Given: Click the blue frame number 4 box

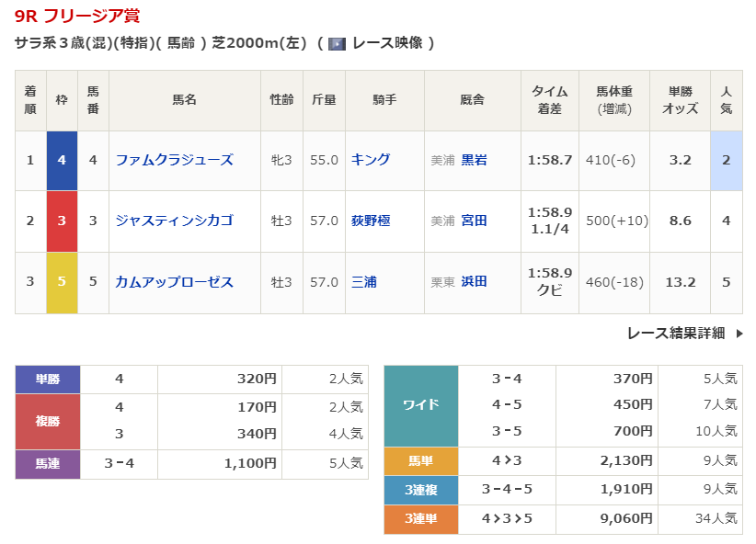Looking at the screenshot, I should coord(62,160).
